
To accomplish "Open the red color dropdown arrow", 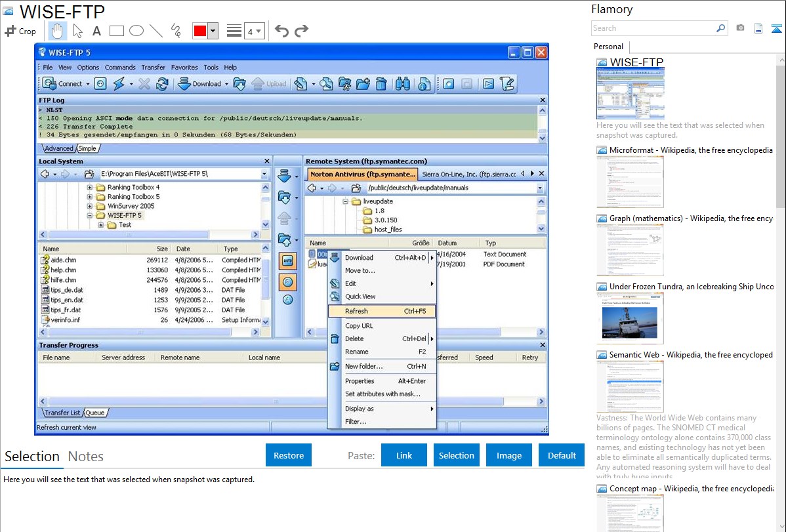I will point(213,31).
